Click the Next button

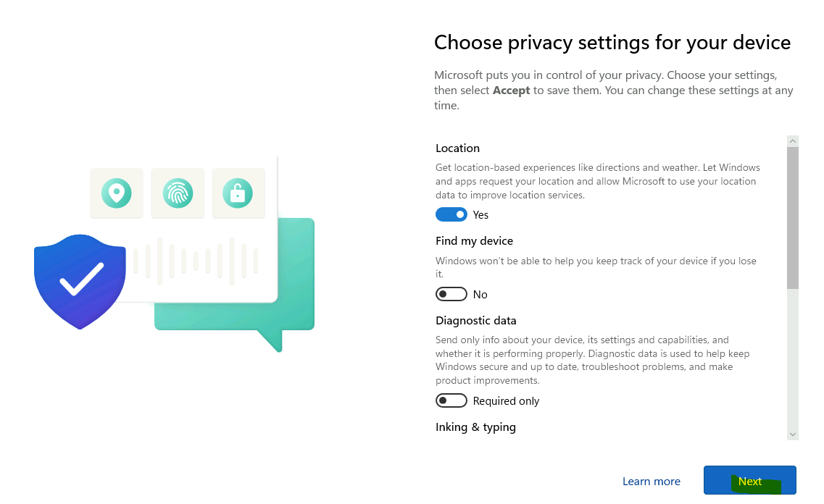point(750,480)
